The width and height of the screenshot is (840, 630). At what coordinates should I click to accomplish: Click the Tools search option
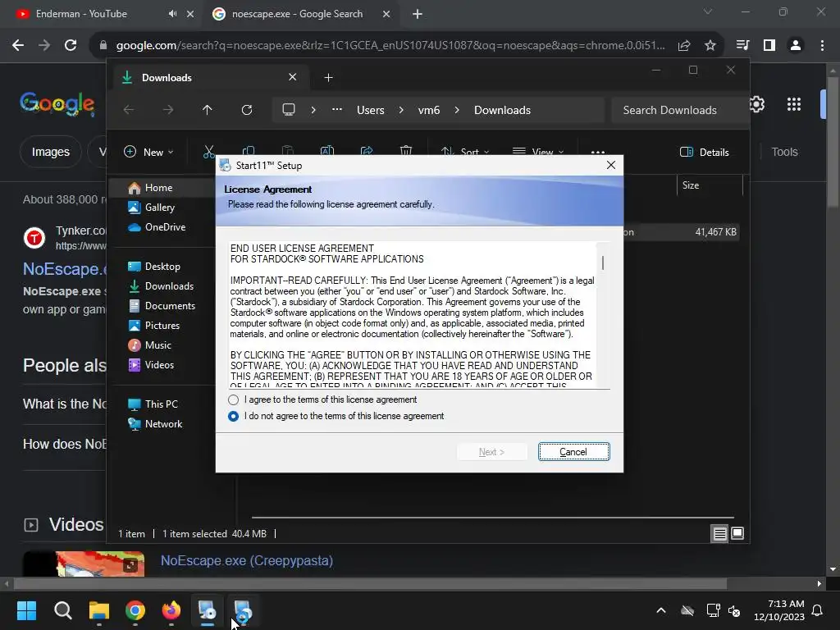[784, 152]
